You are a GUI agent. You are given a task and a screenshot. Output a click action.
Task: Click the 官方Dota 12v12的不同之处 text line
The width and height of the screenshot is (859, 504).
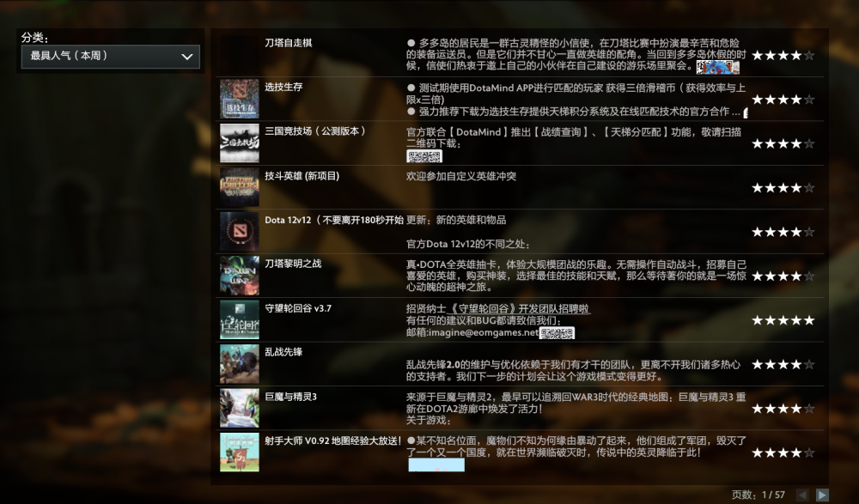[468, 244]
